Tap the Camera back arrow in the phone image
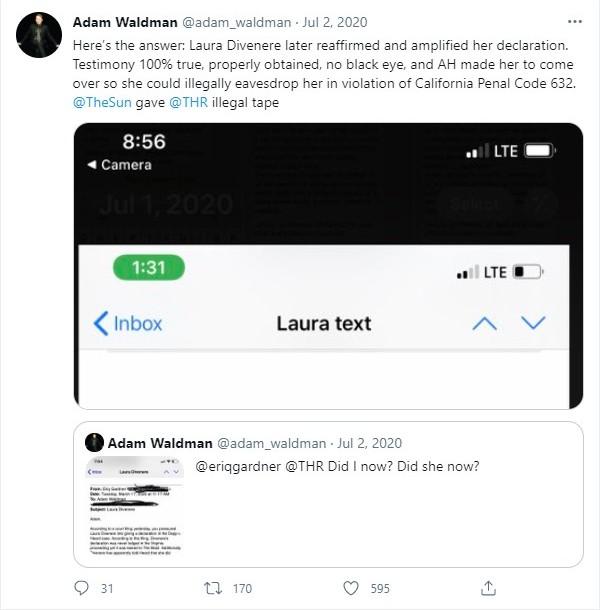 [119, 165]
